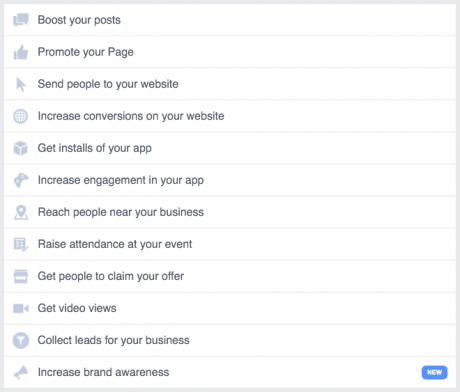Click the blue NEW badge
Screen dimensions: 460x392
pyautogui.click(x=434, y=372)
